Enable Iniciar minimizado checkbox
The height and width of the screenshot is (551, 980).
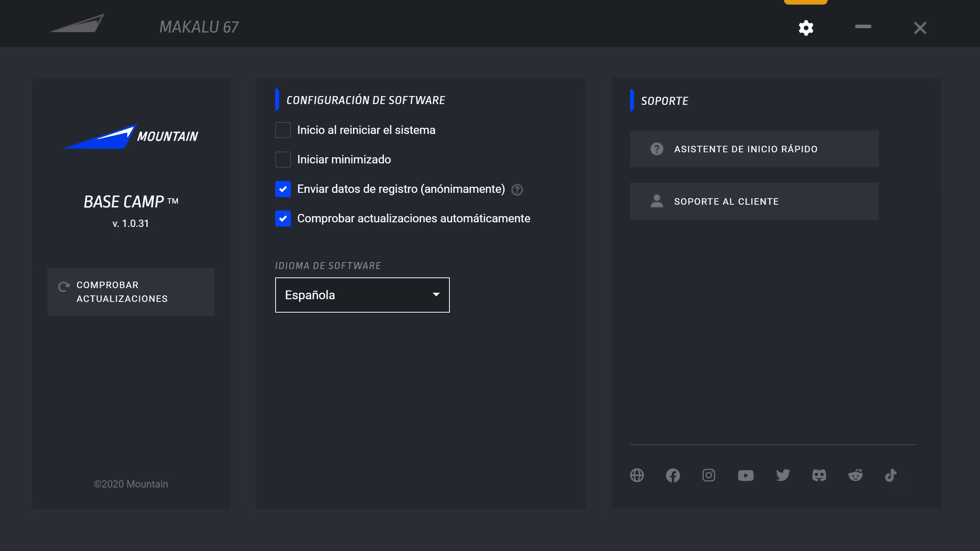pyautogui.click(x=283, y=160)
